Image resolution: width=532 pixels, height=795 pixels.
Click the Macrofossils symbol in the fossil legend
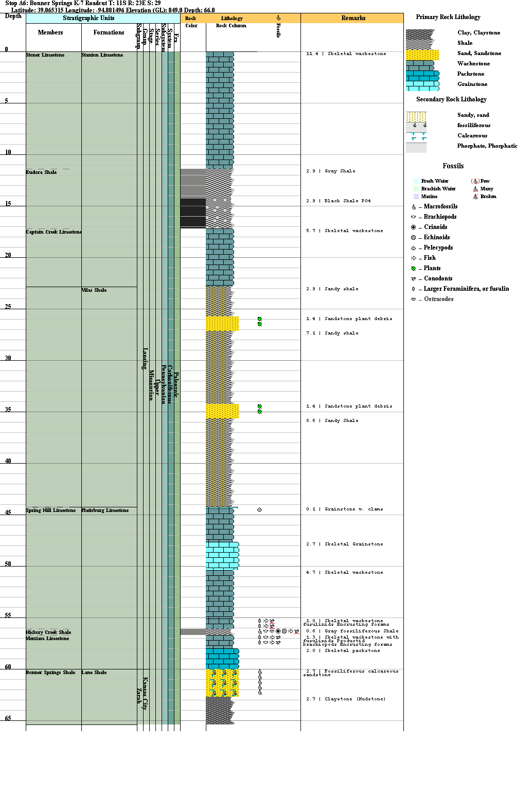coord(414,207)
